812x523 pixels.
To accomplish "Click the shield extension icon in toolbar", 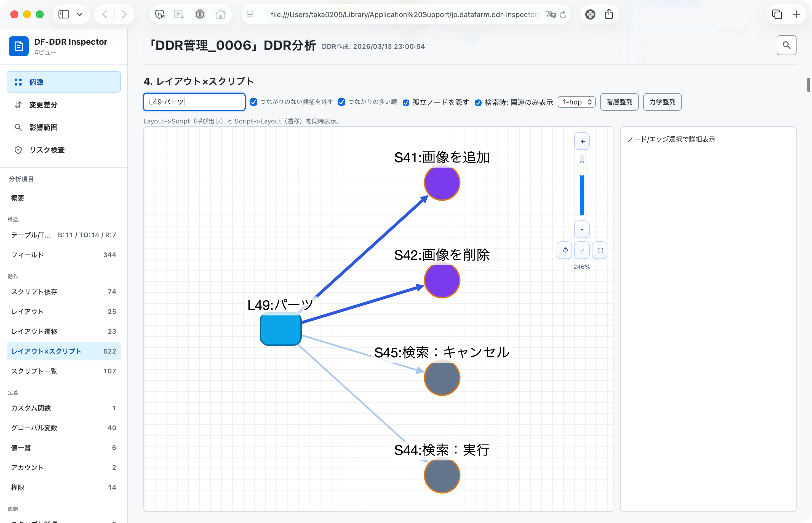I will tap(160, 14).
